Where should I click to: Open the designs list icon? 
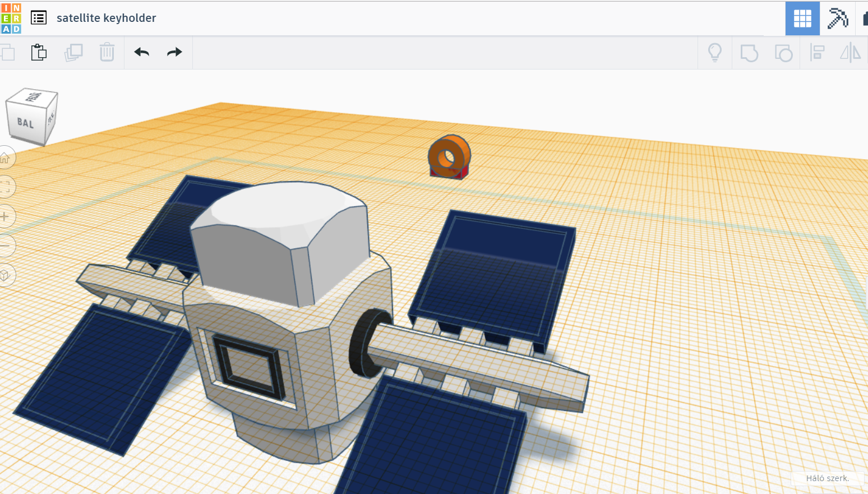pyautogui.click(x=39, y=18)
